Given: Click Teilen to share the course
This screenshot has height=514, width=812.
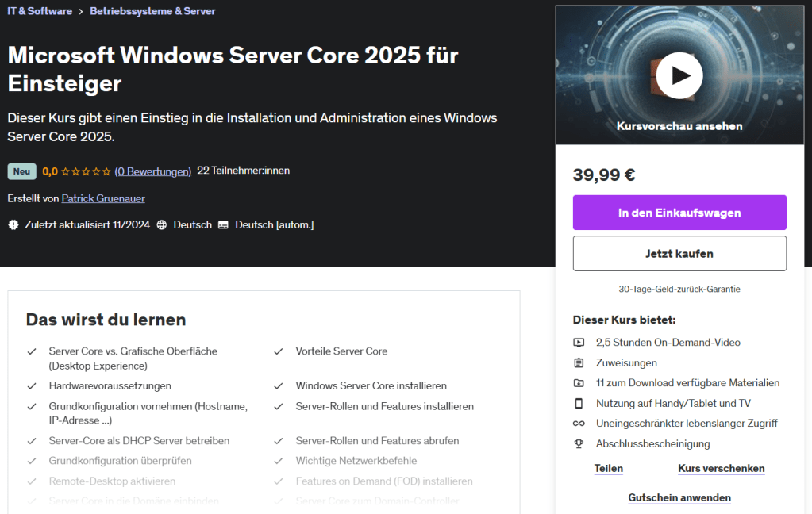Looking at the screenshot, I should click(x=608, y=469).
